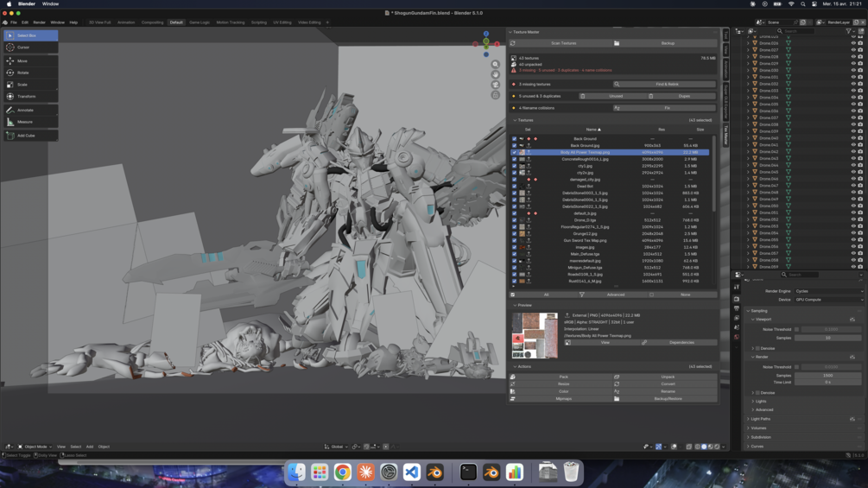Open the Global transform orientation dropdown
This screenshot has height=488, width=868.
point(336,447)
